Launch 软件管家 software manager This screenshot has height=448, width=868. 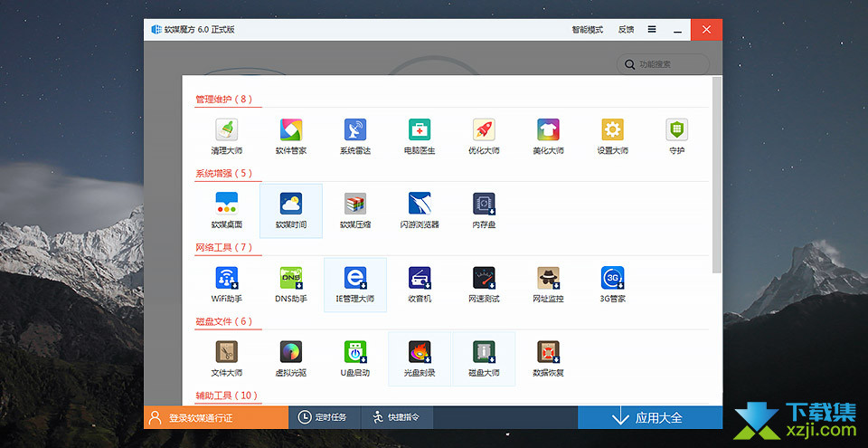tap(291, 137)
